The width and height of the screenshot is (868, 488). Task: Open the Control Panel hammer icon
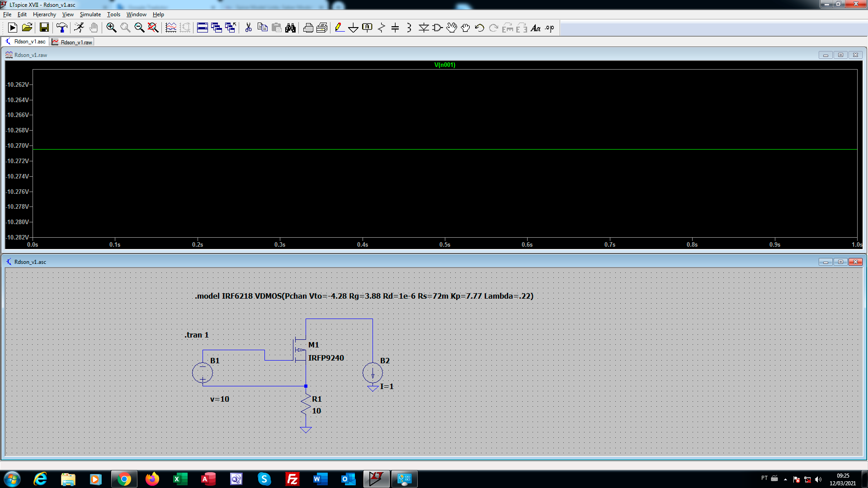pos(62,28)
